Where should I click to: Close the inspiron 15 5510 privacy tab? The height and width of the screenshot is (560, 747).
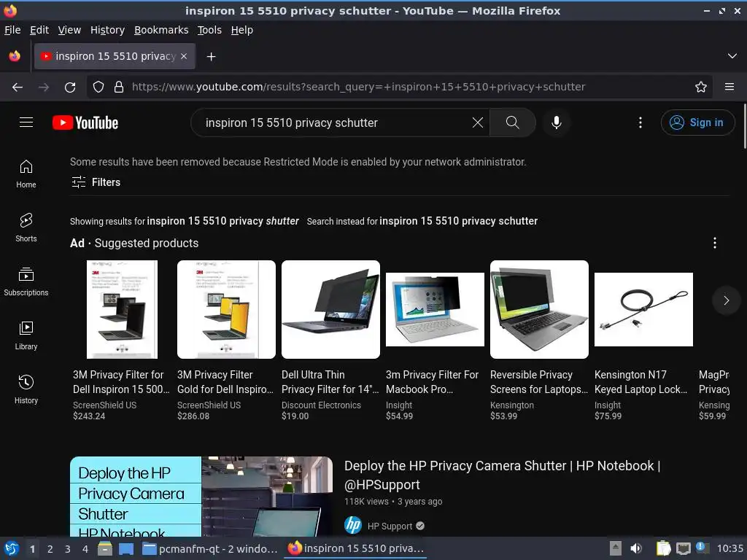184,56
